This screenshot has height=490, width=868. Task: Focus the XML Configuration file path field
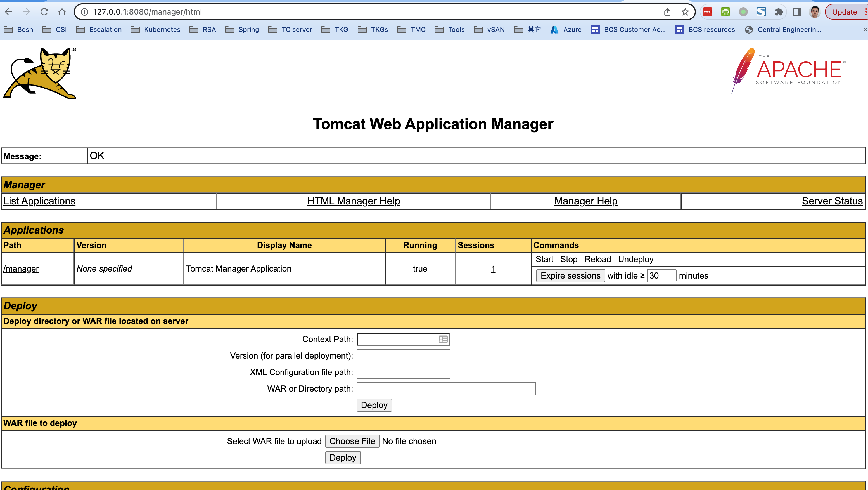click(x=403, y=372)
